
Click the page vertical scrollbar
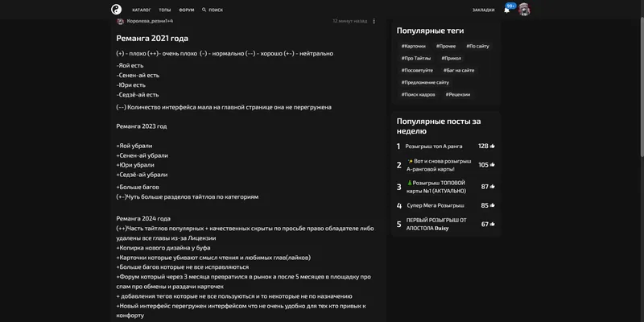[x=642, y=82]
